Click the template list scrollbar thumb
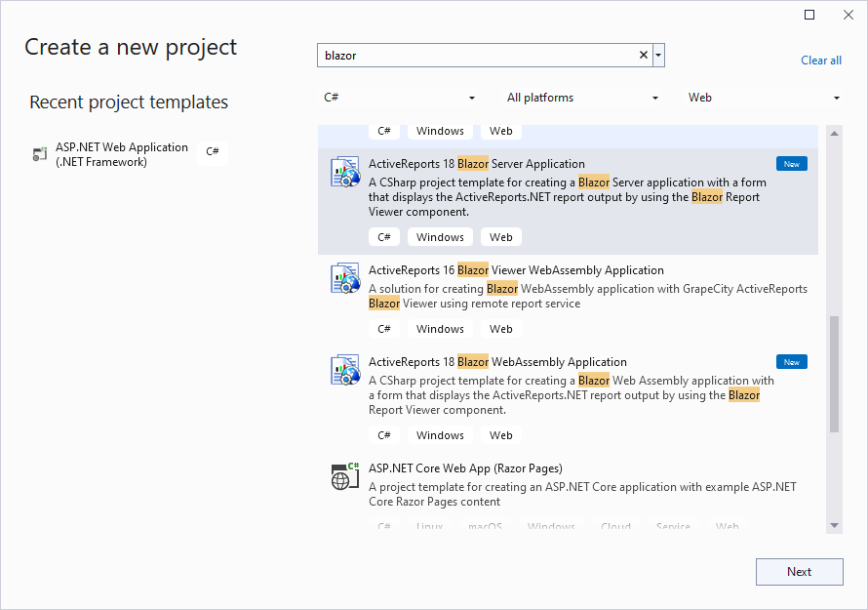 click(x=834, y=374)
